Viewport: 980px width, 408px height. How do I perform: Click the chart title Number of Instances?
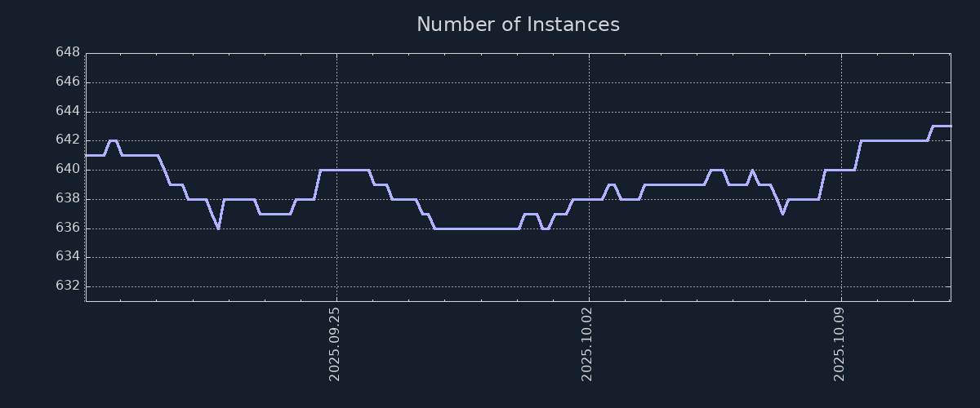[518, 24]
